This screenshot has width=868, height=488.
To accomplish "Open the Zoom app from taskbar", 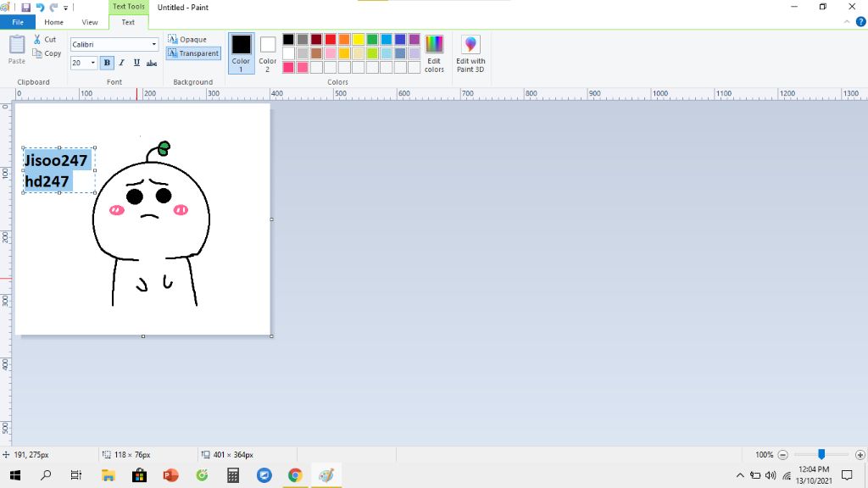I will (264, 475).
